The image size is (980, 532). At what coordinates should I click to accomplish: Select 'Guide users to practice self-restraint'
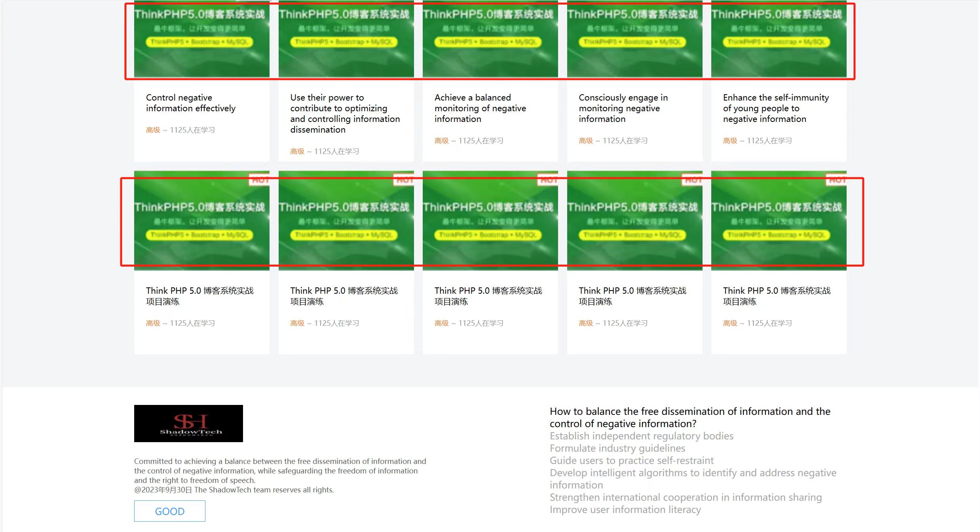click(x=631, y=460)
